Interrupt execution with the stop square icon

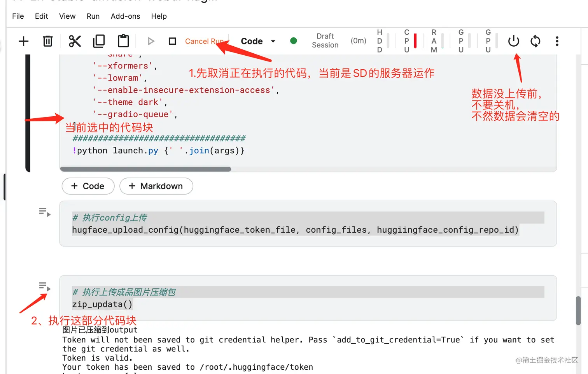click(172, 41)
